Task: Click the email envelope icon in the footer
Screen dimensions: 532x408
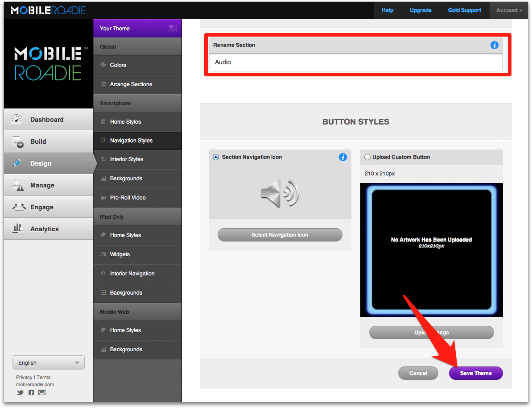Action: coord(42,392)
